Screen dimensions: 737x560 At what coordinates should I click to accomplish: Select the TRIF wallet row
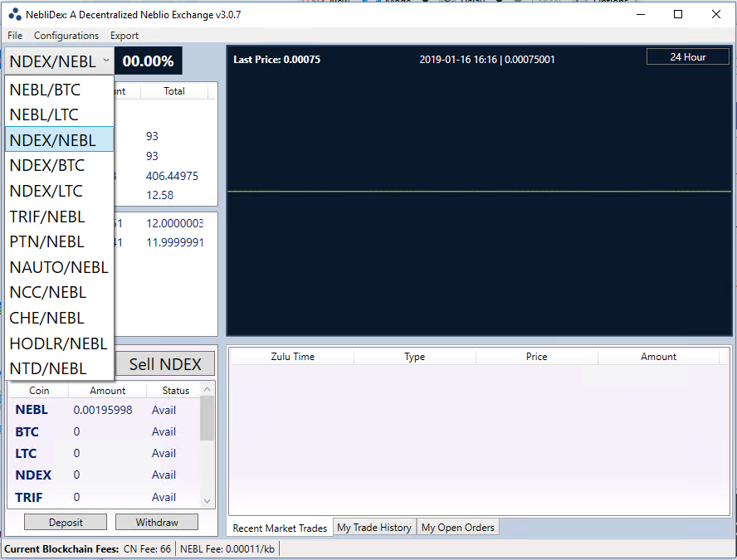coord(105,497)
